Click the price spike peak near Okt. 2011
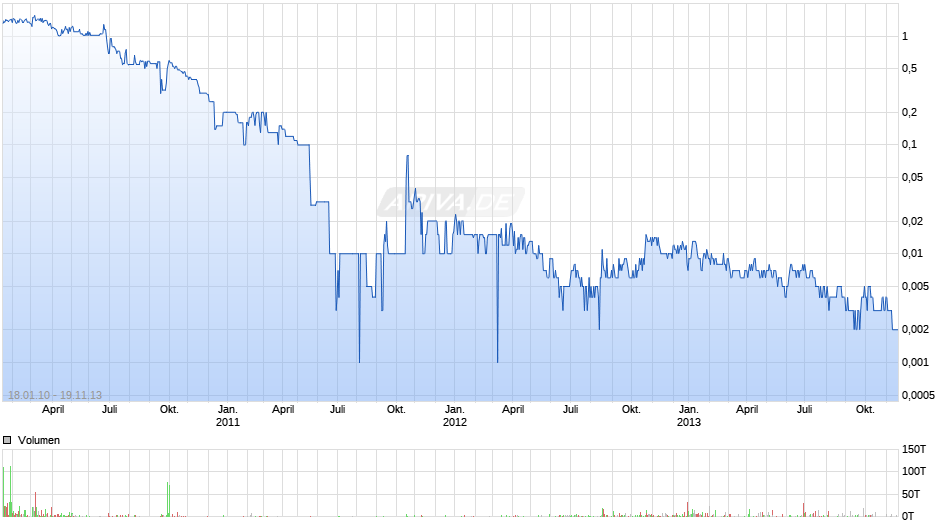 408,156
